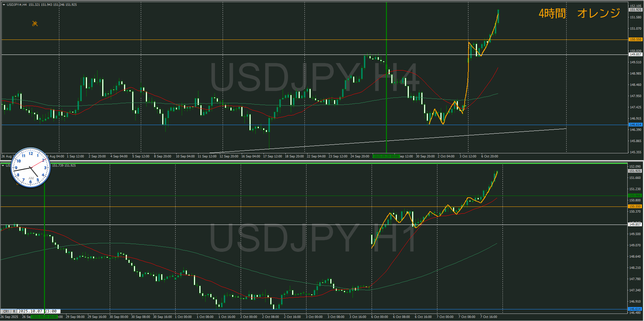This screenshot has width=644, height=321.
Task: Select the green vertical line on the H1 chart
Action: tap(45, 256)
